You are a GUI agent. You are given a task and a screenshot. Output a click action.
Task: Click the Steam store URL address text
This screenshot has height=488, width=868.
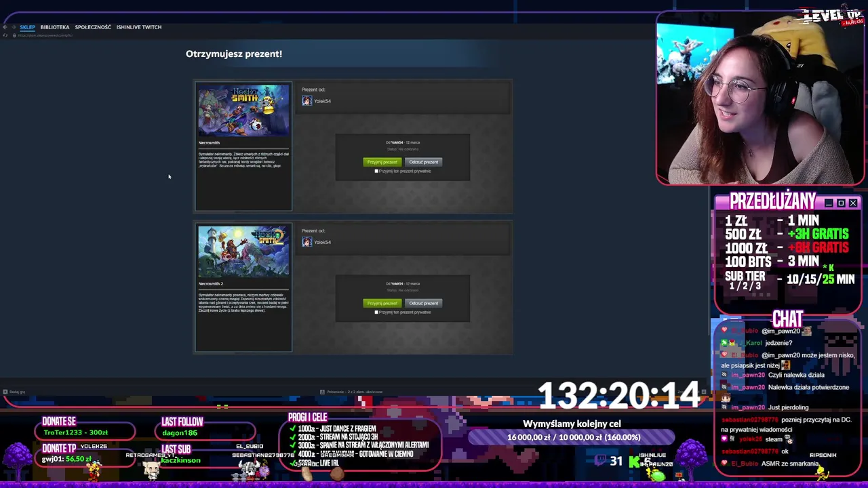pos(45,35)
